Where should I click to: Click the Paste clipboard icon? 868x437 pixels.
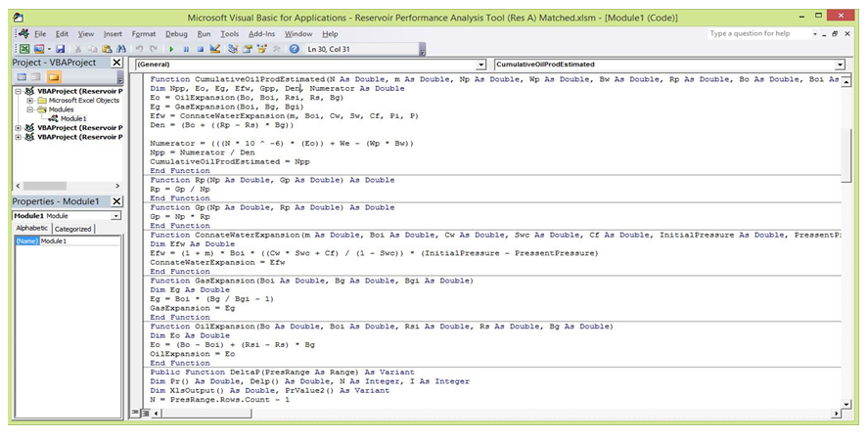point(107,49)
